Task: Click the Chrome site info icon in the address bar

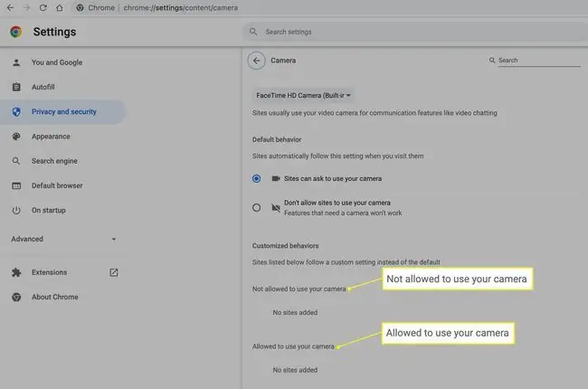Action: tap(80, 8)
